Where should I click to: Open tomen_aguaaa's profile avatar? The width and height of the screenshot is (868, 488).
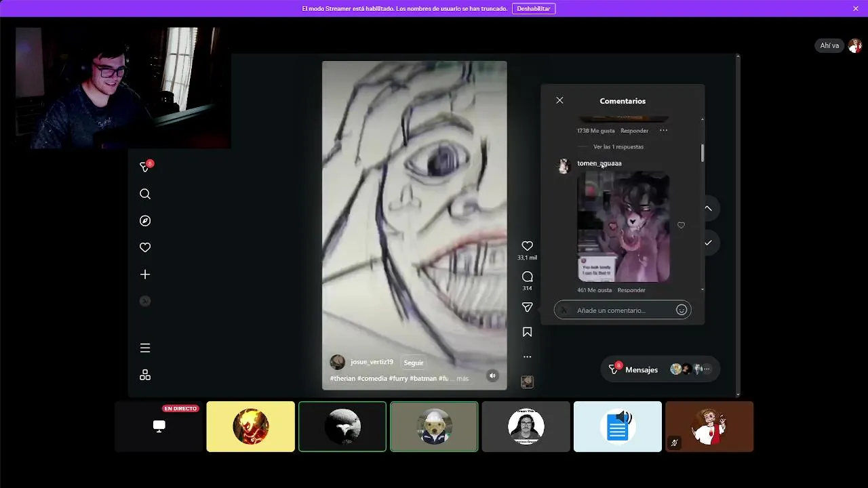564,166
